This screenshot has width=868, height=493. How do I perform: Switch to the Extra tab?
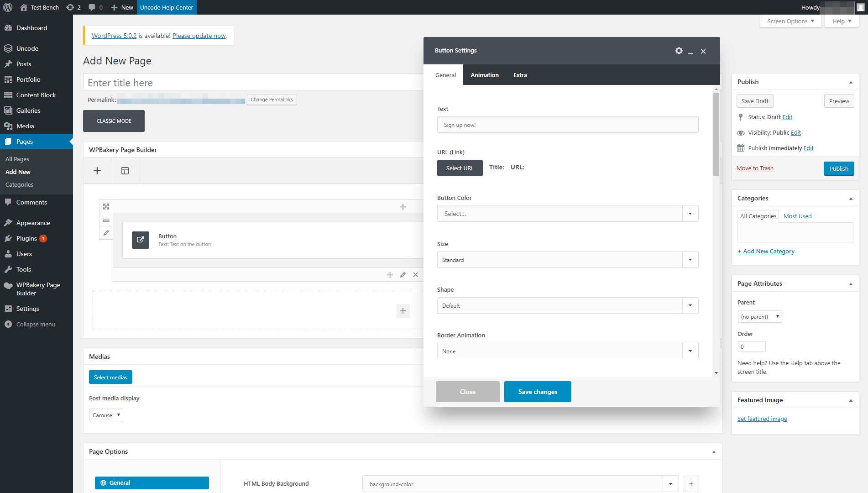tap(520, 75)
